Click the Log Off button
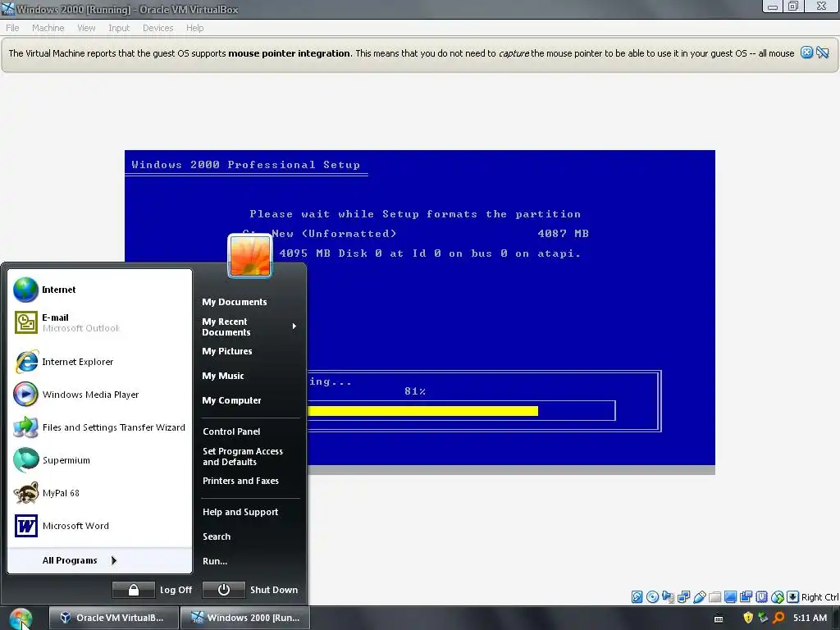 click(152, 590)
